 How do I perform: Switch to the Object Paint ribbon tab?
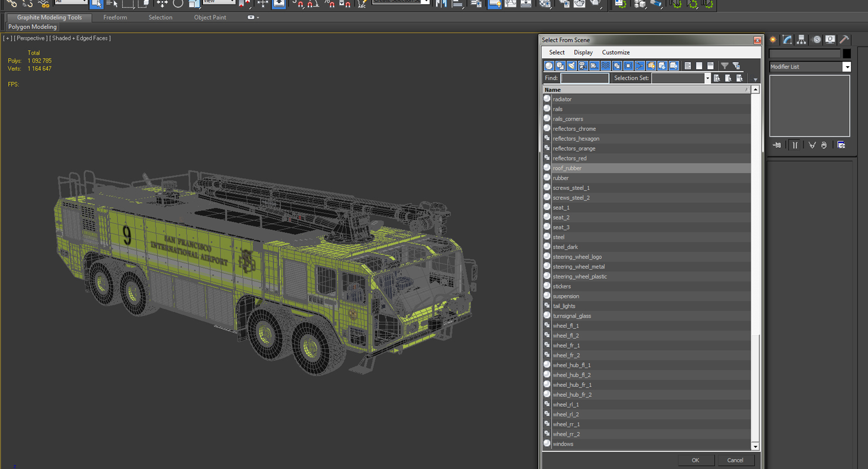[210, 18]
